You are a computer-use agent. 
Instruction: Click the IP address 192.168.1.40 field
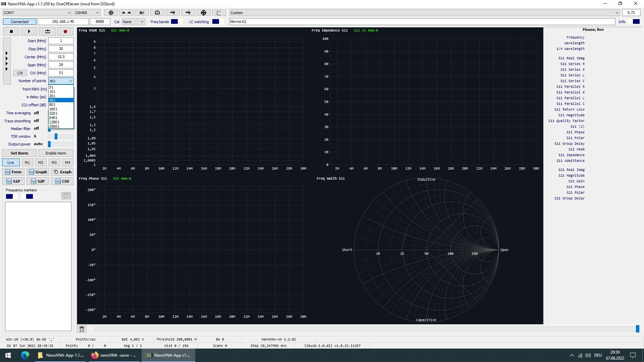click(x=63, y=22)
